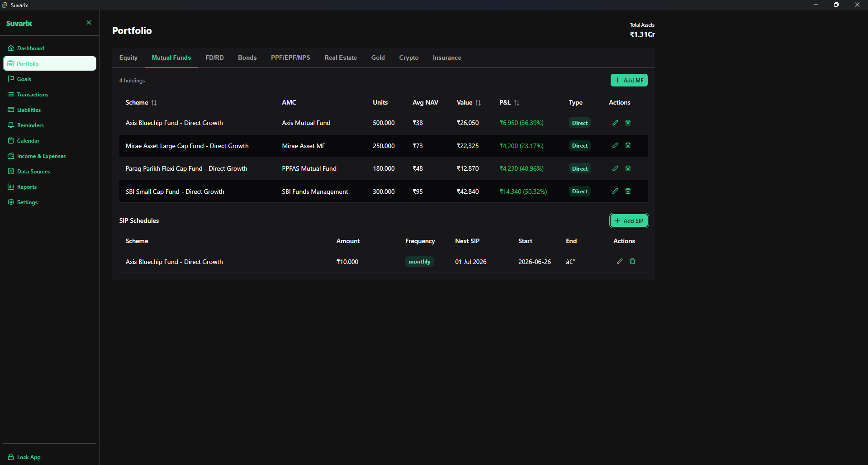Edit the Axis Bluechip SIP schedule
The height and width of the screenshot is (465, 868).
pos(620,261)
